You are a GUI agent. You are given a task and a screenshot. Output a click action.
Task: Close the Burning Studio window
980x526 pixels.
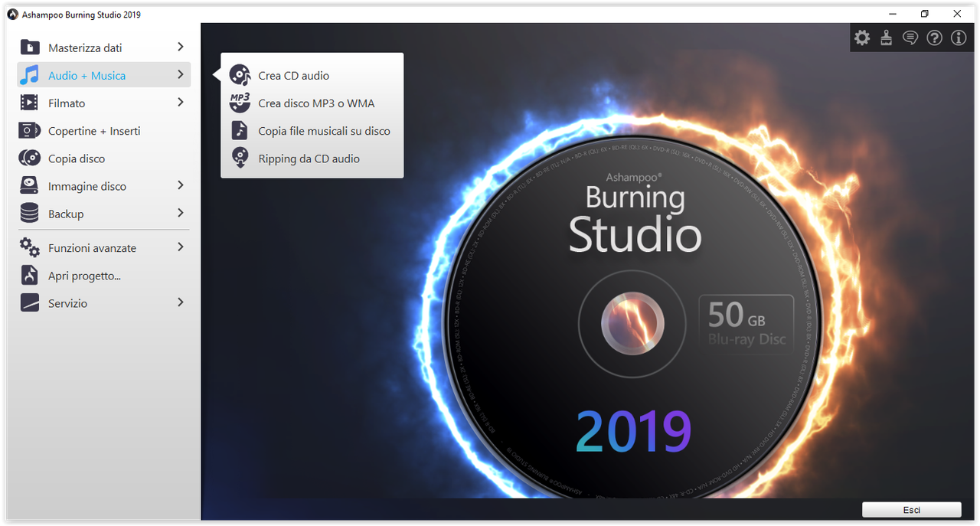click(x=957, y=14)
